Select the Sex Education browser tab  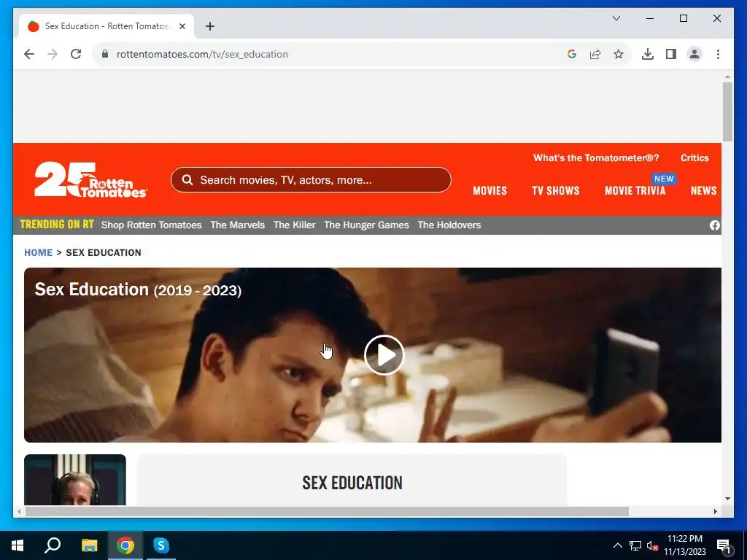pyautogui.click(x=107, y=26)
